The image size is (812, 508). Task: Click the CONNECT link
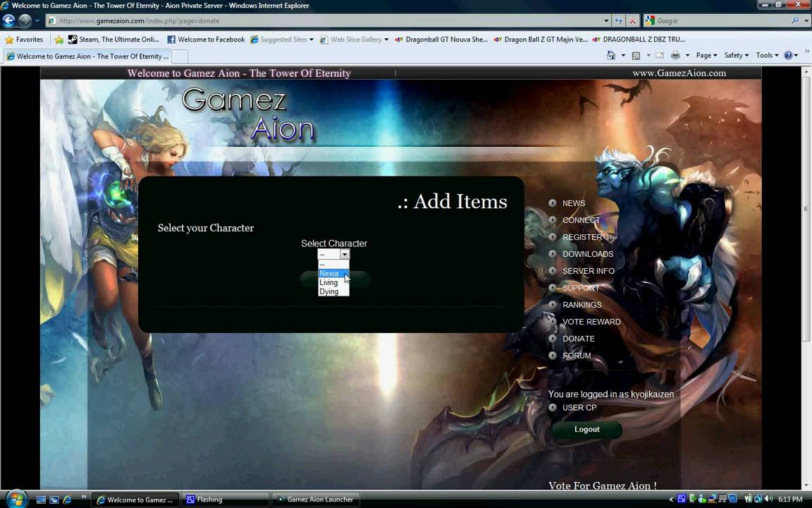(x=581, y=220)
